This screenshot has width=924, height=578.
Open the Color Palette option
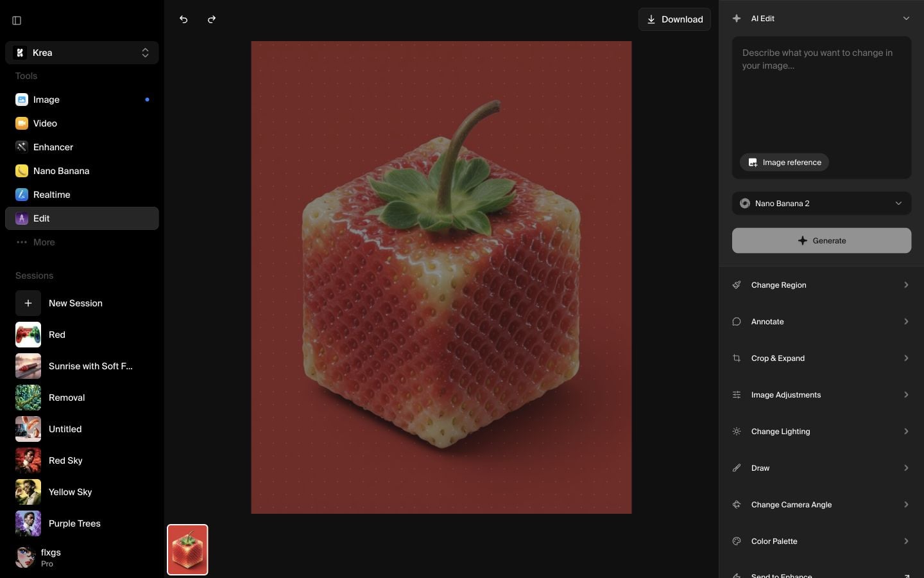coord(821,541)
